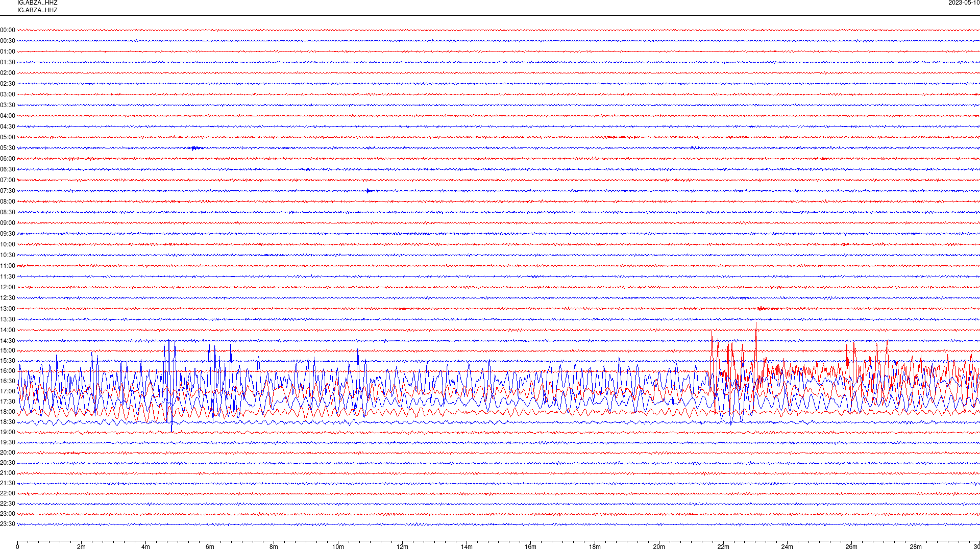Click the 19:00 time row label

pyautogui.click(x=8, y=432)
